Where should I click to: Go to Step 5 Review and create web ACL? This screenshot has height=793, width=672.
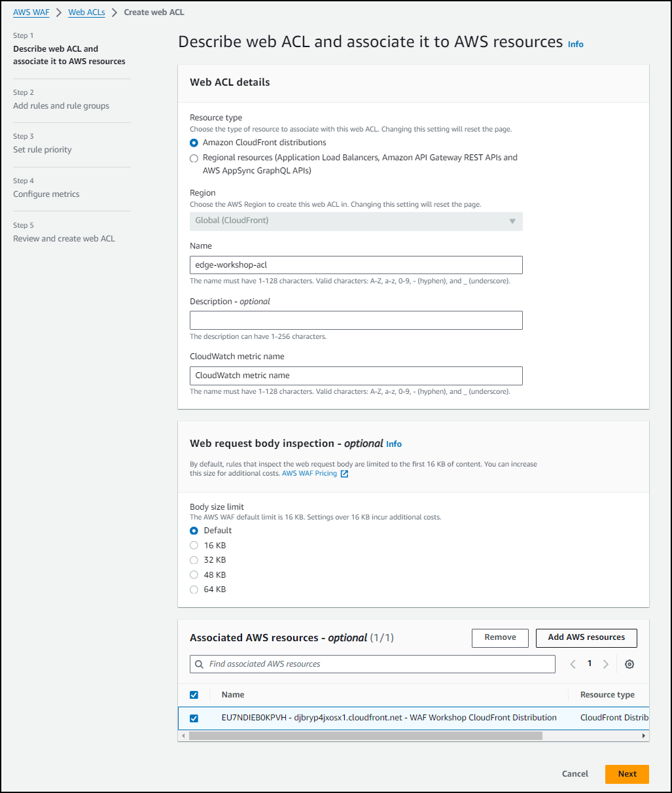click(x=64, y=239)
